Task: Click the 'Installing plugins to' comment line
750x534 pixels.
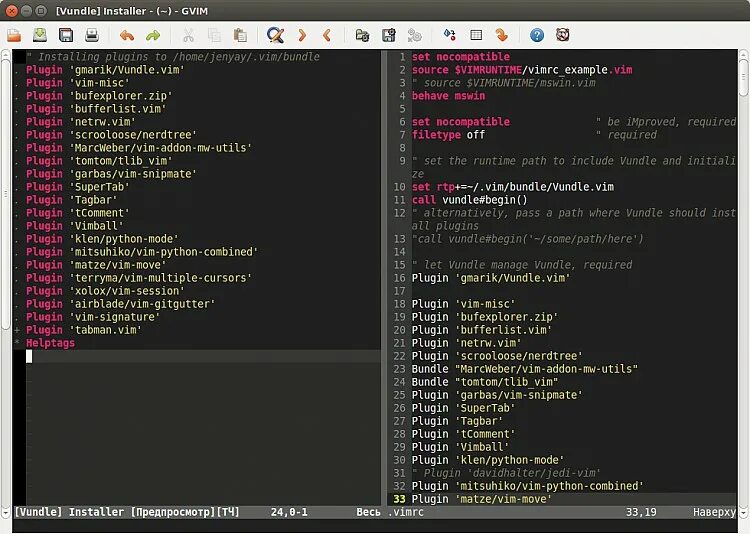Action: coord(173,57)
